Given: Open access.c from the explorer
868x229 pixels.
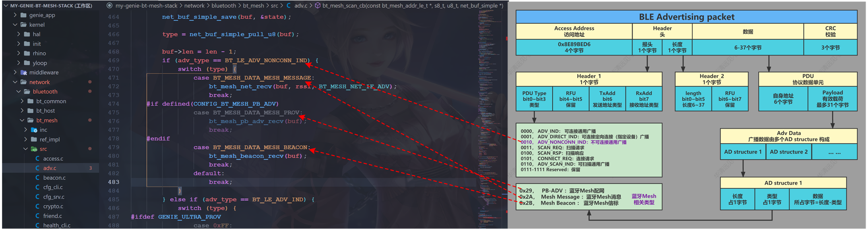Looking at the screenshot, I should (x=53, y=159).
